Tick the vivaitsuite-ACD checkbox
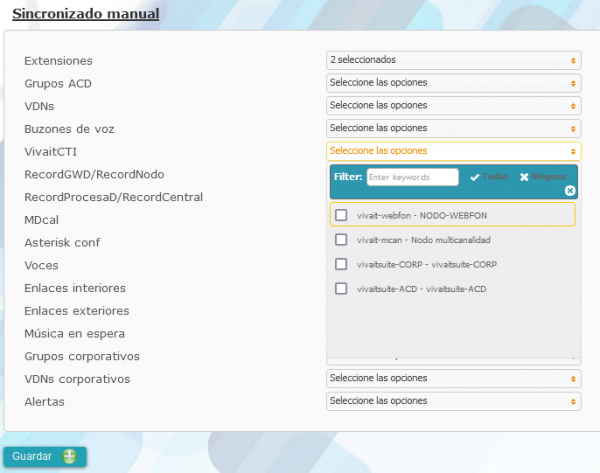The image size is (600, 473). click(341, 289)
